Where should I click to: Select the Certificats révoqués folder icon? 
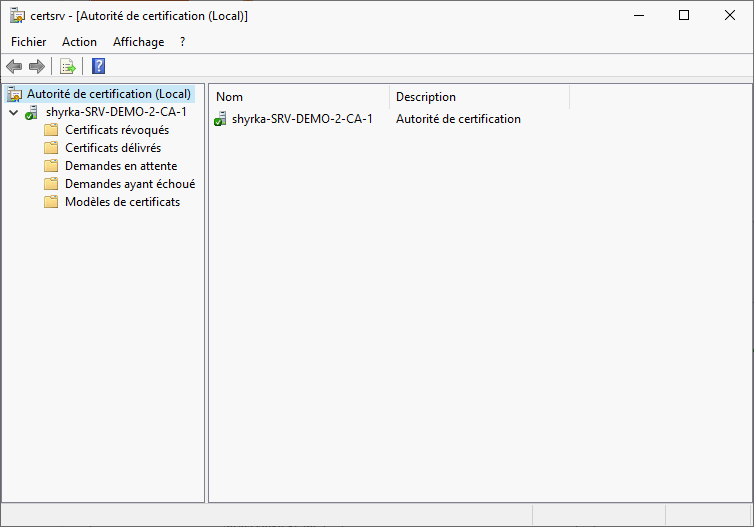point(51,130)
